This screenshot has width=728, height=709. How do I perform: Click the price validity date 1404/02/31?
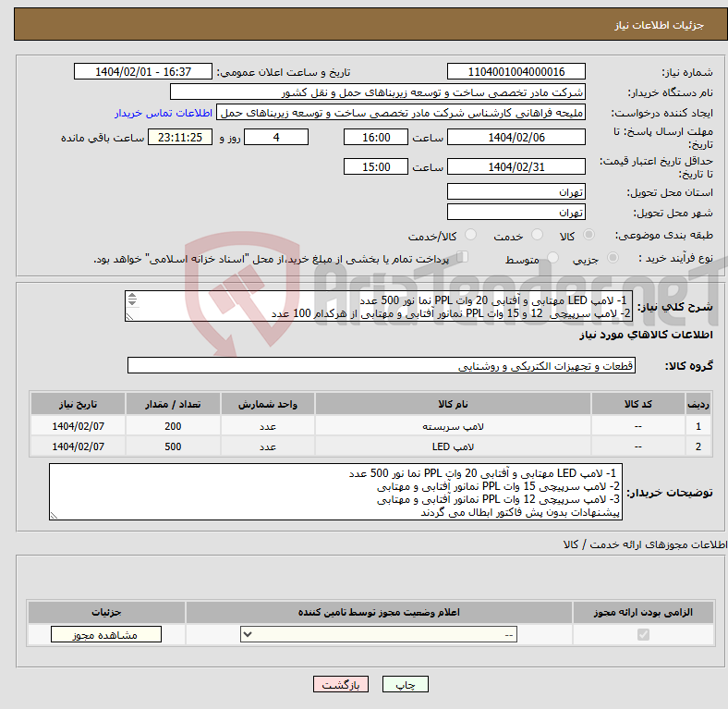click(516, 166)
